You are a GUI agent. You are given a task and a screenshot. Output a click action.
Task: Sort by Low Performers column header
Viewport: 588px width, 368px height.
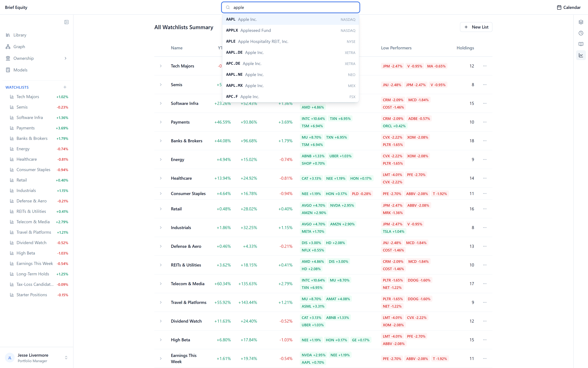click(x=396, y=48)
